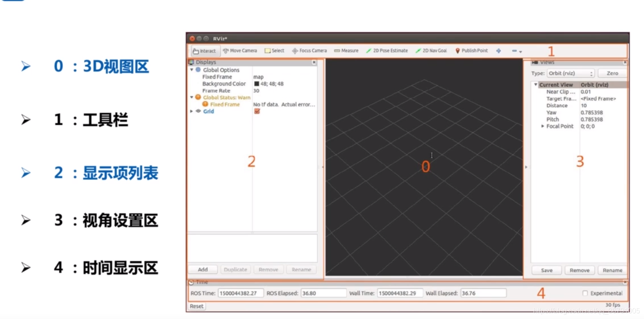Viewport: 644px width, 319px height.
Task: Collapse right panel via splitter arrow
Action: pyautogui.click(x=526, y=167)
